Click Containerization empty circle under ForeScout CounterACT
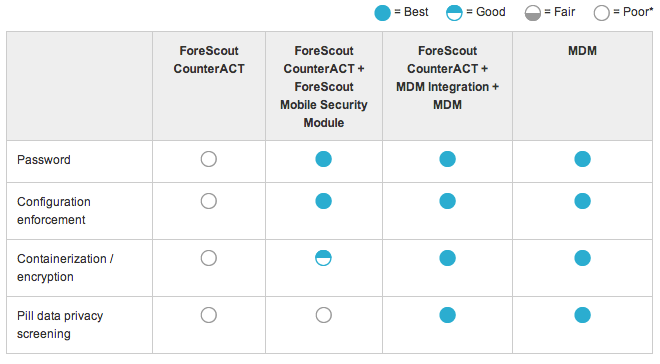This screenshot has height=364, width=660. 209,258
